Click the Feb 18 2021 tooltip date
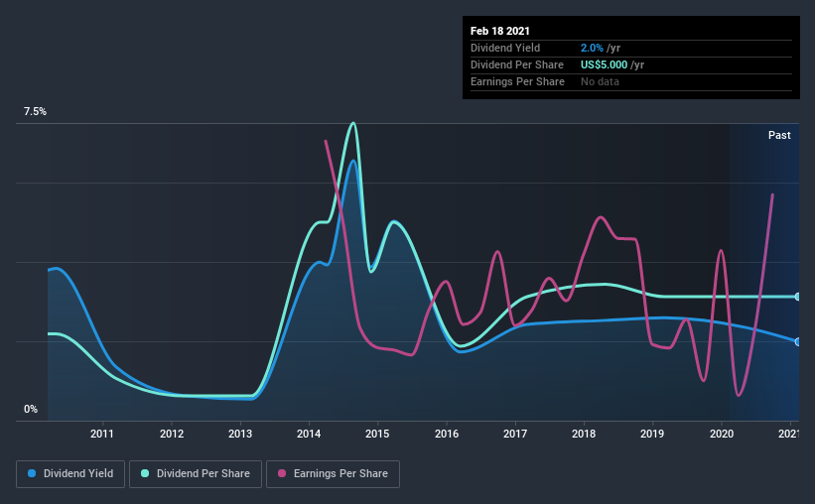The width and height of the screenshot is (815, 504). (x=500, y=31)
